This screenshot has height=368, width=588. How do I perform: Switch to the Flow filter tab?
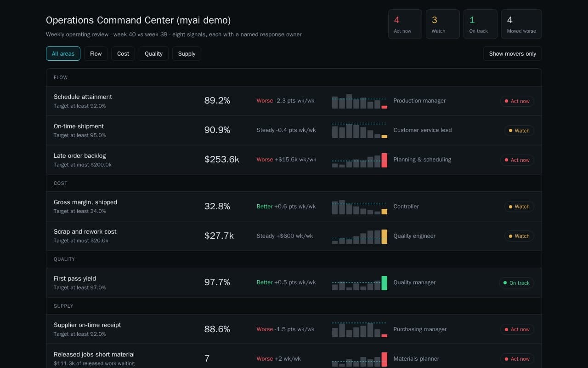click(96, 53)
